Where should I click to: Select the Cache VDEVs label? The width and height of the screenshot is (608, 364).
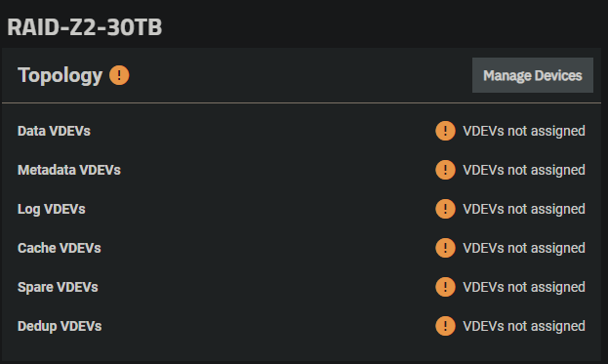pyautogui.click(x=59, y=248)
